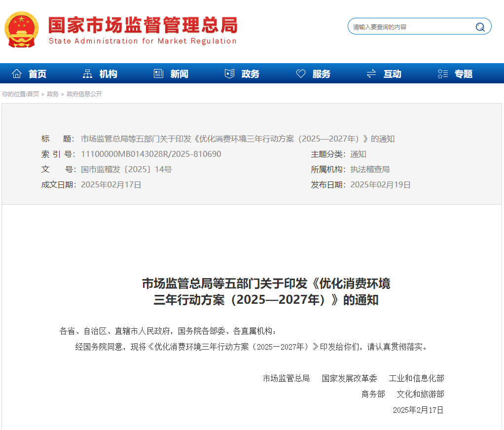Click the home house icon in navigation

17,73
